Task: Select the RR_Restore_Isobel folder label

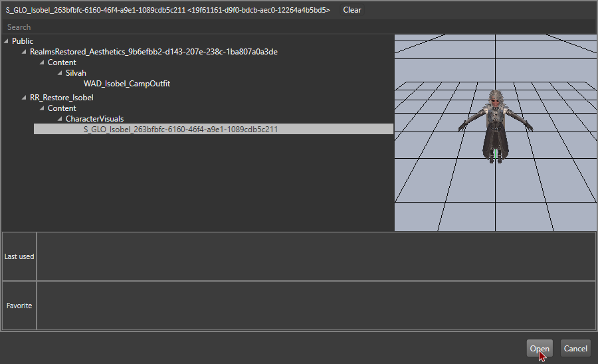Action: pos(61,98)
